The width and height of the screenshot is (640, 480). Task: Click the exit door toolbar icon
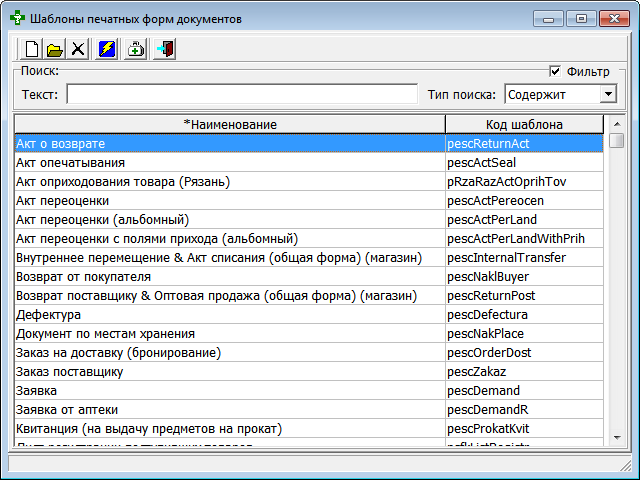[x=164, y=49]
